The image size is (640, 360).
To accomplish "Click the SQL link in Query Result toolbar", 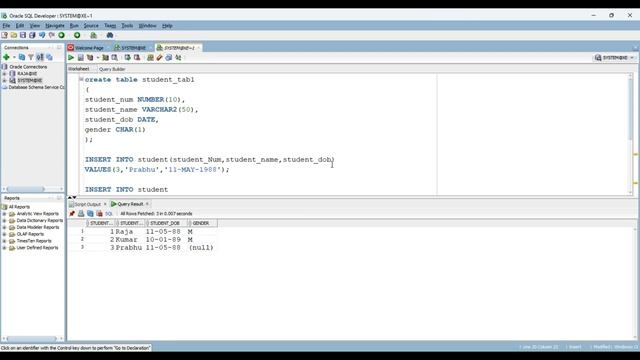I will coord(109,214).
